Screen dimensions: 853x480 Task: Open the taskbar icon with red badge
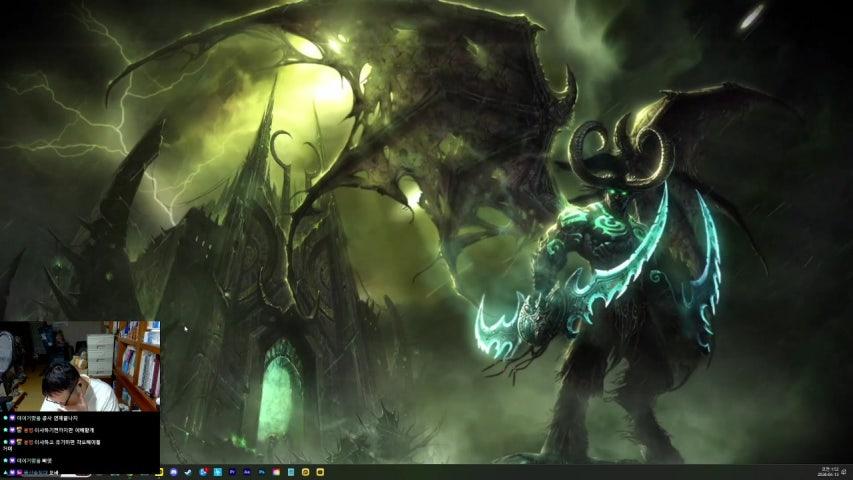click(x=203, y=471)
